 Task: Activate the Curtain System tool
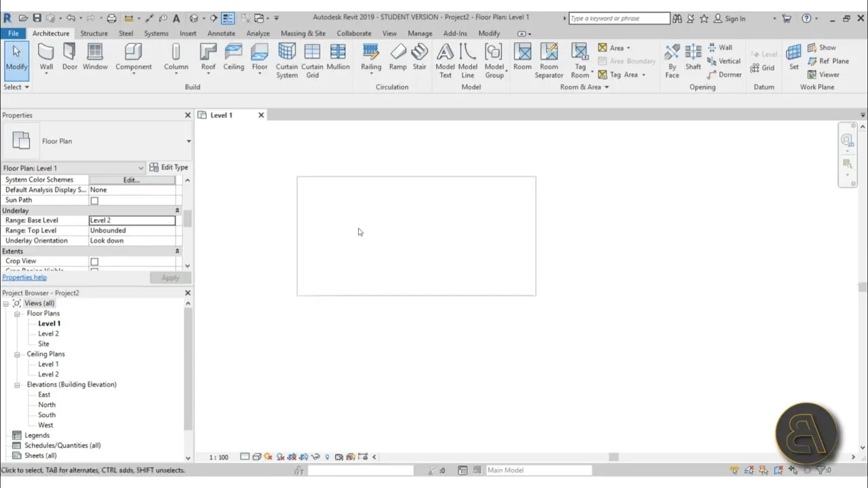287,61
